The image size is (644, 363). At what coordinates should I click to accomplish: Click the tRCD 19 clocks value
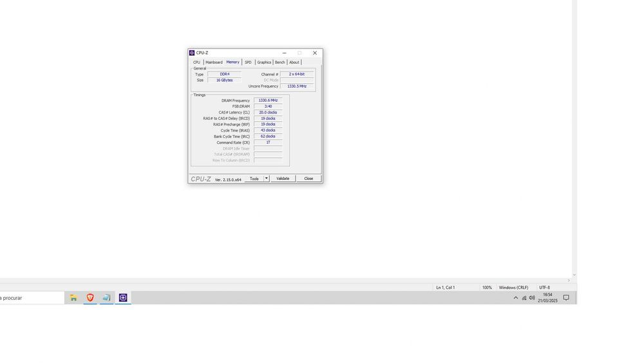pos(268,119)
